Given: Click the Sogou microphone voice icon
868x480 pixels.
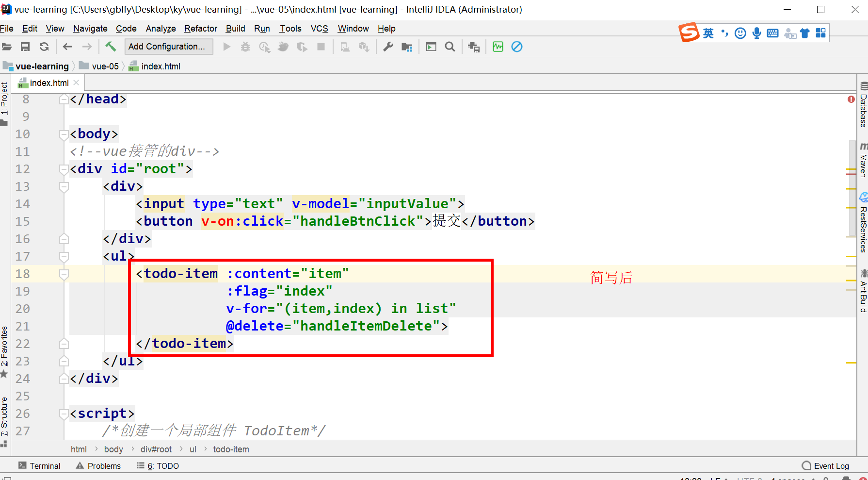Looking at the screenshot, I should coord(756,33).
